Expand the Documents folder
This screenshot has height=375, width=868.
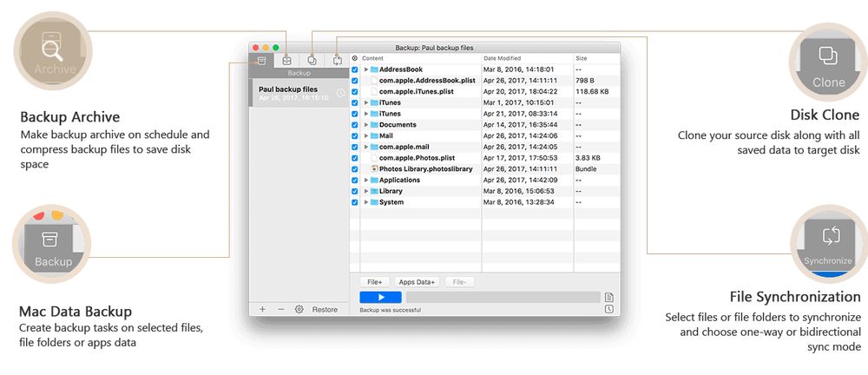coord(366,125)
